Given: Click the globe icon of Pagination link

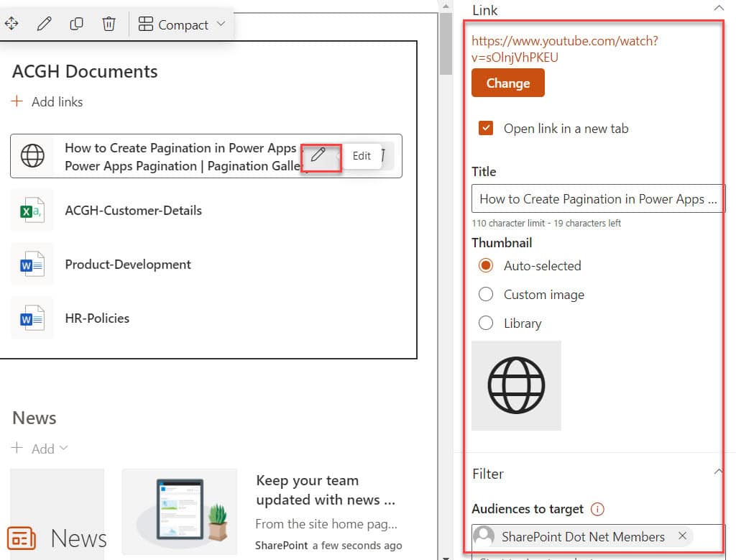Looking at the screenshot, I should (32, 156).
